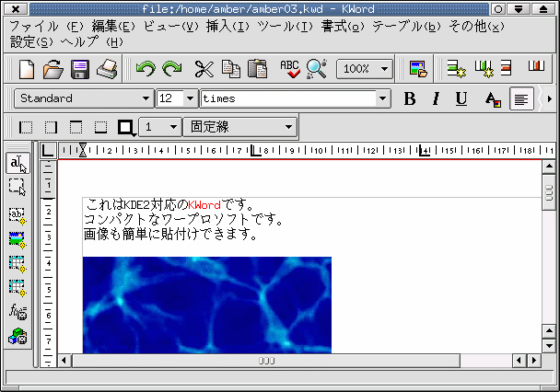Toggle italic formatting
Screen dimensions: 560x392
(x=436, y=98)
